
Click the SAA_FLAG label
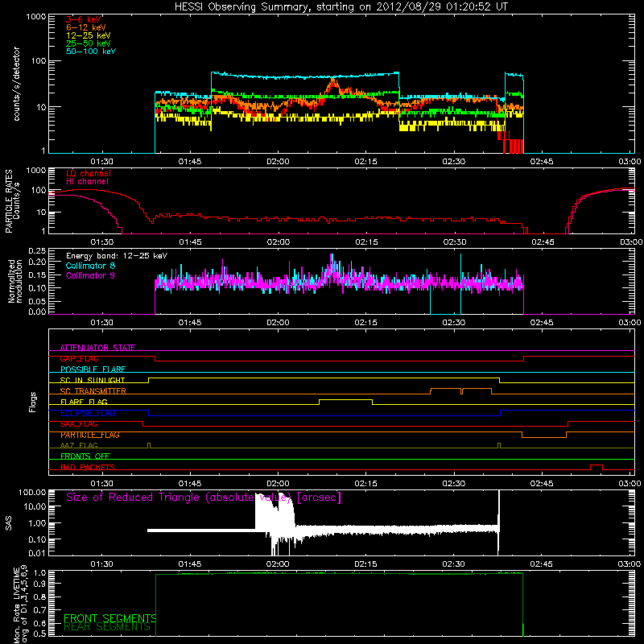(x=79, y=424)
